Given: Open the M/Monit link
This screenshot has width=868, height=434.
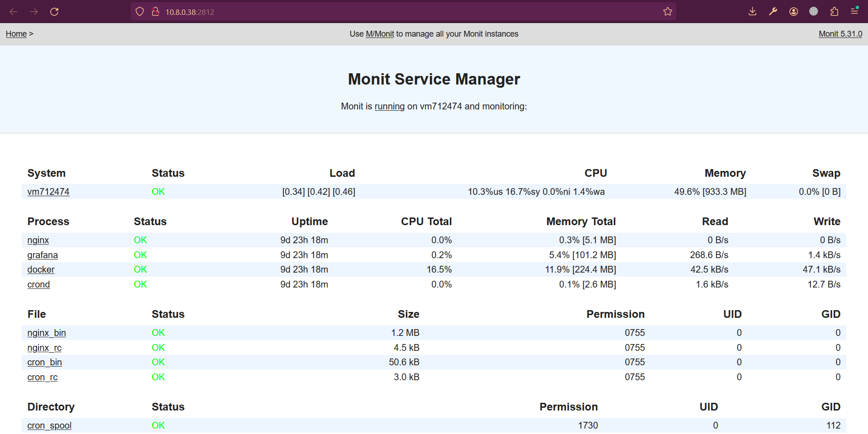Looking at the screenshot, I should point(380,34).
